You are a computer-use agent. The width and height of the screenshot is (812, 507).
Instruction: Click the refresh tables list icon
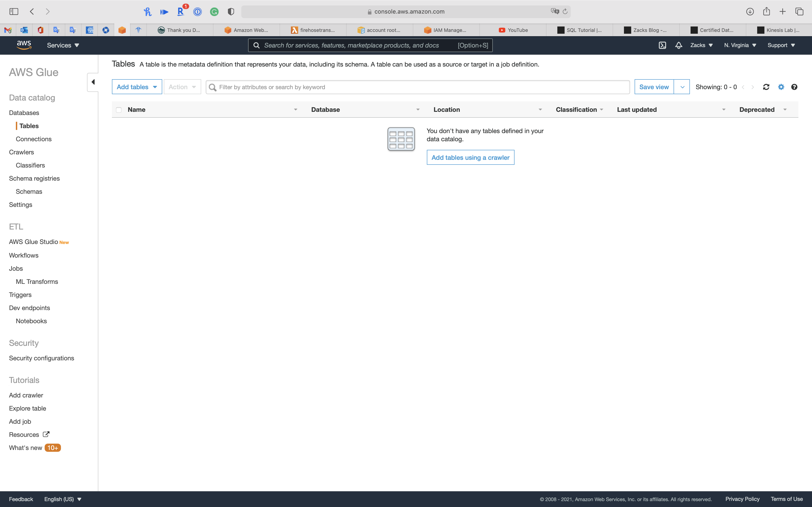[766, 87]
